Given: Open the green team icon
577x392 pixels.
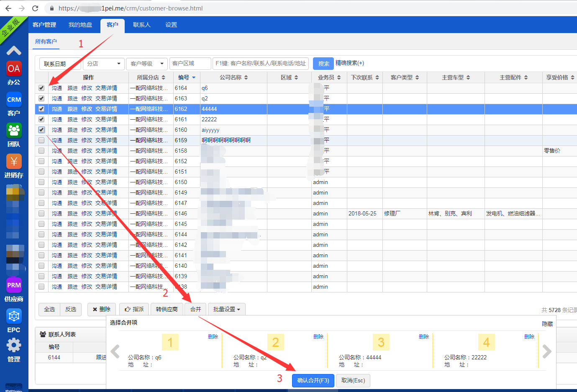Looking at the screenshot, I should (14, 131).
